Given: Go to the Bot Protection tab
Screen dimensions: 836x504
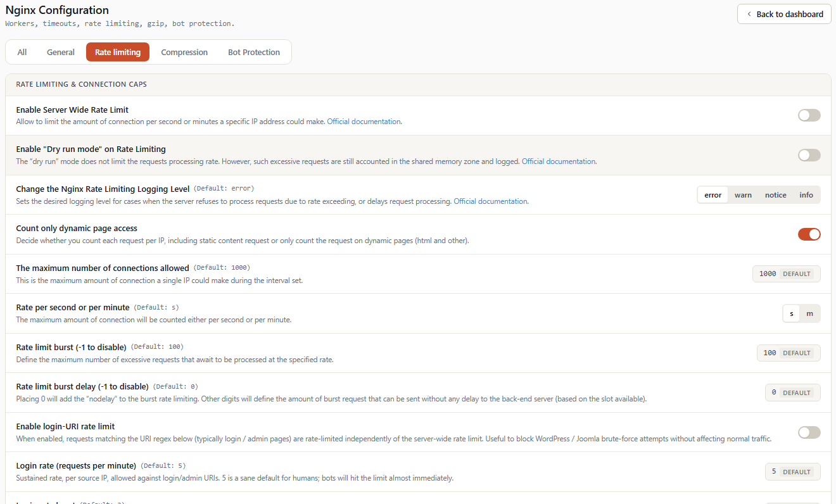Looking at the screenshot, I should [x=254, y=52].
